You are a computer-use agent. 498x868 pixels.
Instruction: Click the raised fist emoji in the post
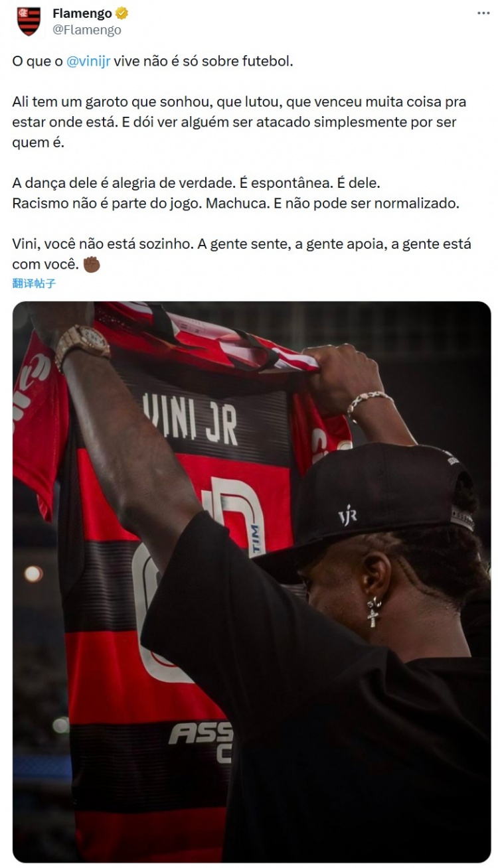click(x=92, y=264)
